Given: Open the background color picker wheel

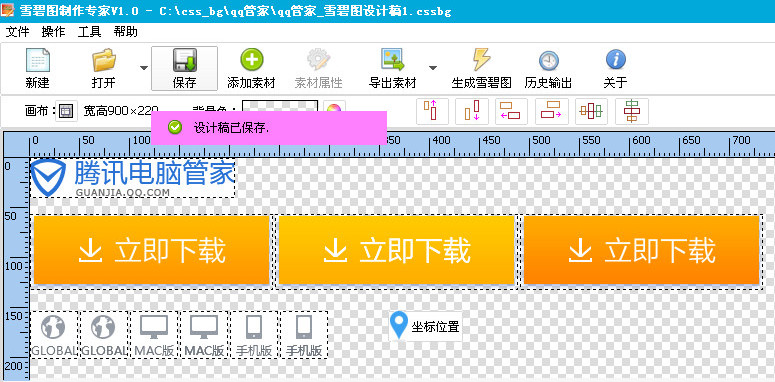Looking at the screenshot, I should 335,108.
